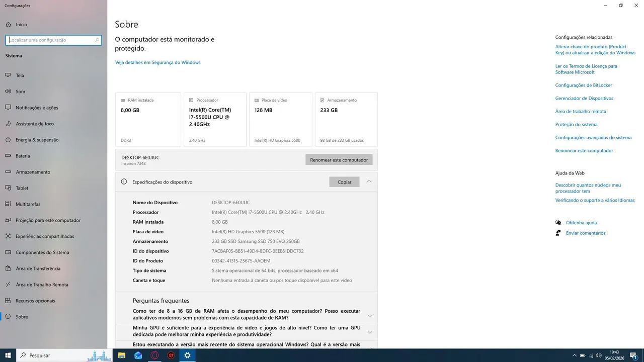Expand the RAM performance FAQ question
This screenshot has width=644, height=362.
[370, 315]
